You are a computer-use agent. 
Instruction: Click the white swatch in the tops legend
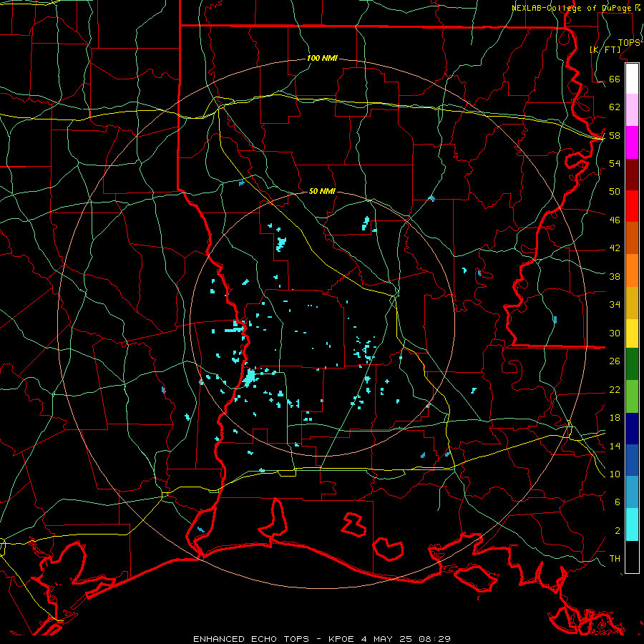tap(632, 79)
